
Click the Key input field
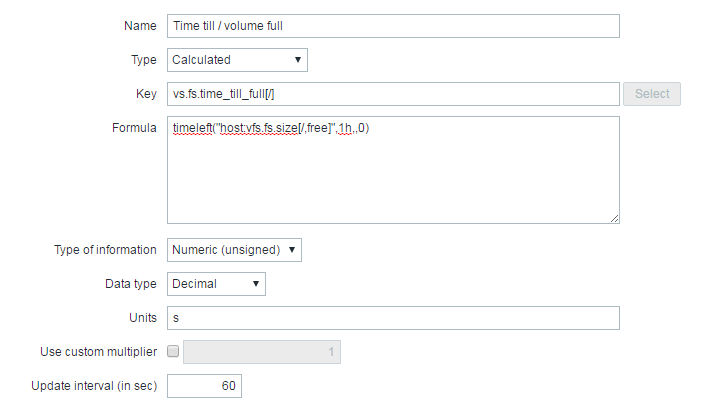point(393,94)
